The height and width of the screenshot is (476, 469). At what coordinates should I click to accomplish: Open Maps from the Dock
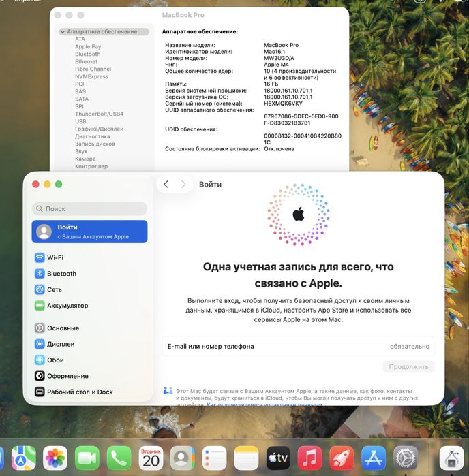(x=23, y=458)
